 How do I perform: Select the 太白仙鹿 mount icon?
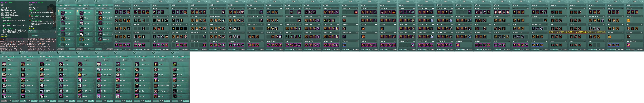tap(174, 75)
